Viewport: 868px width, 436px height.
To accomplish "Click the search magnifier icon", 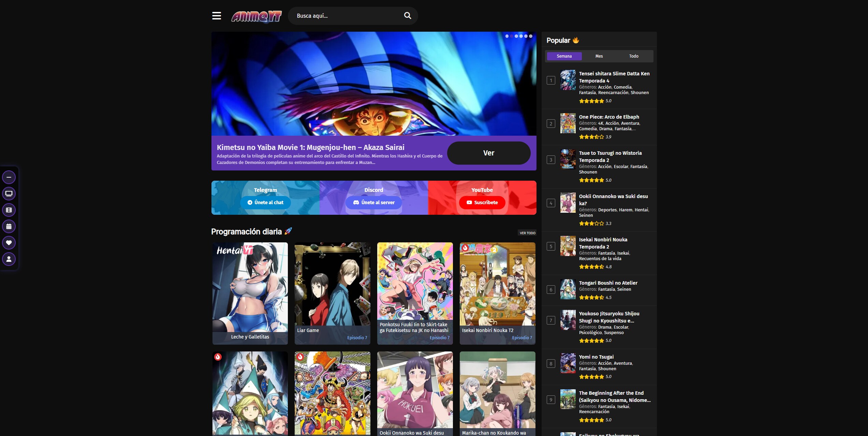I will click(x=408, y=15).
